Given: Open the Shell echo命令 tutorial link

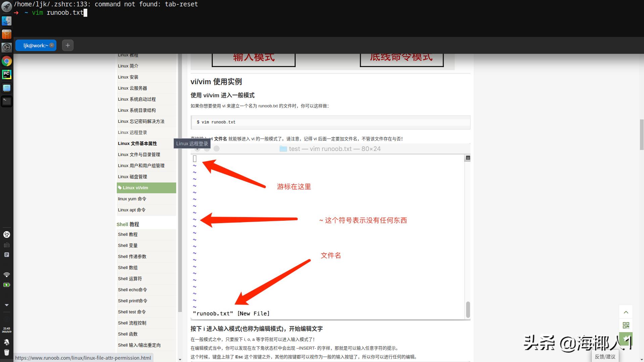Looking at the screenshot, I should (x=132, y=290).
